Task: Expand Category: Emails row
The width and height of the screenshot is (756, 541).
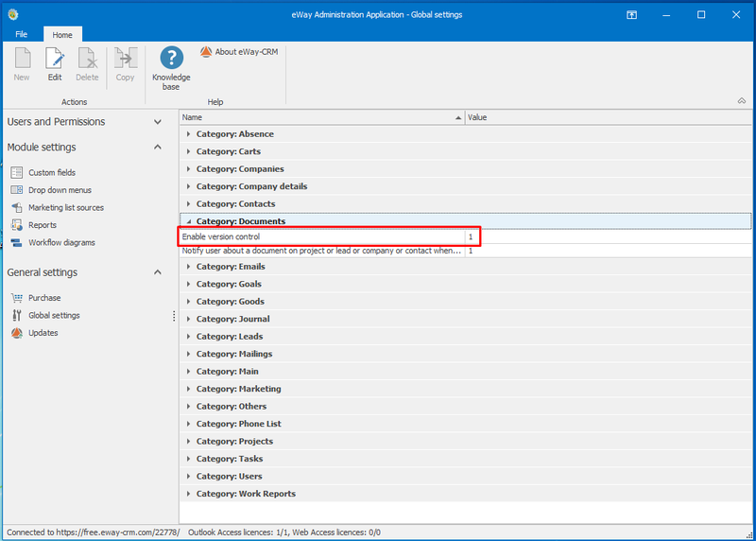Action: click(x=188, y=267)
